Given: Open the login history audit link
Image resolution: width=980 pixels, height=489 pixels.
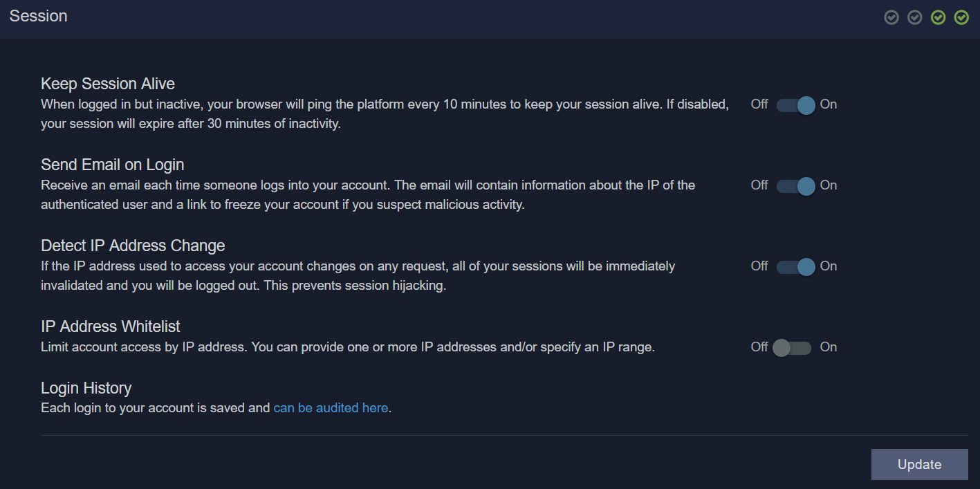Looking at the screenshot, I should coord(331,408).
